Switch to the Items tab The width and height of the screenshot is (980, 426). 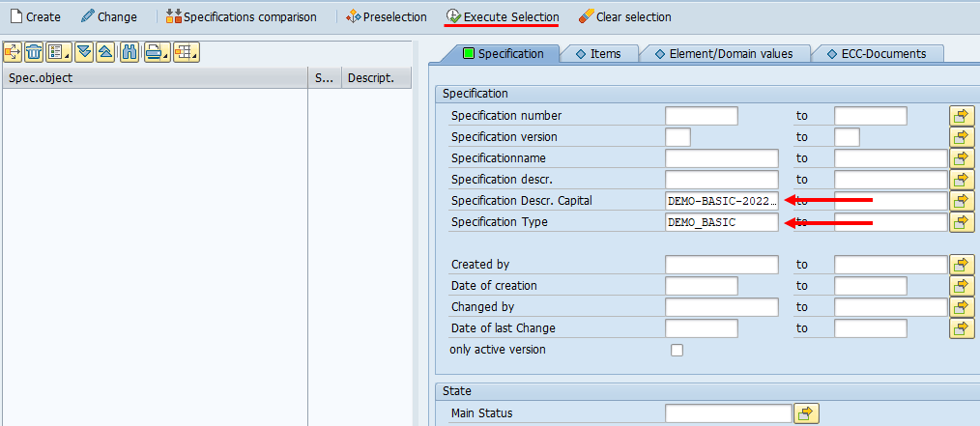[x=597, y=54]
